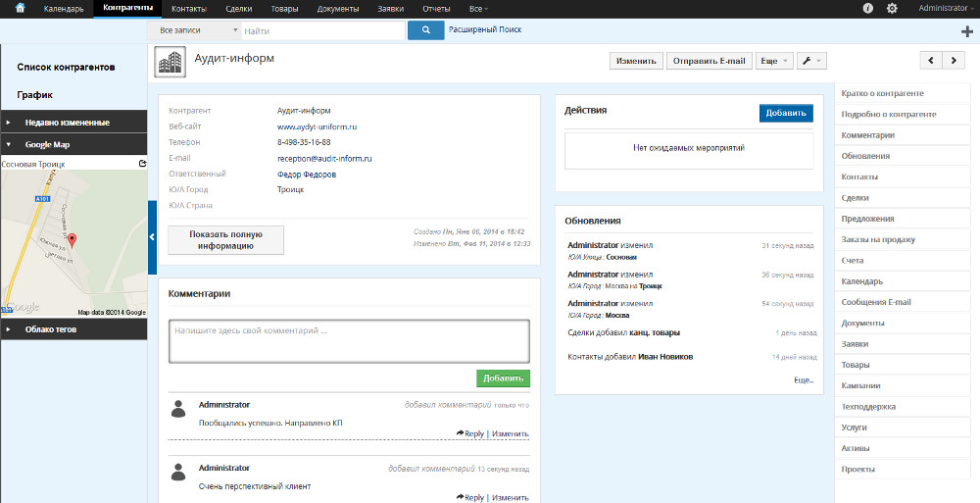Open the Отчеты menu tab

click(436, 9)
